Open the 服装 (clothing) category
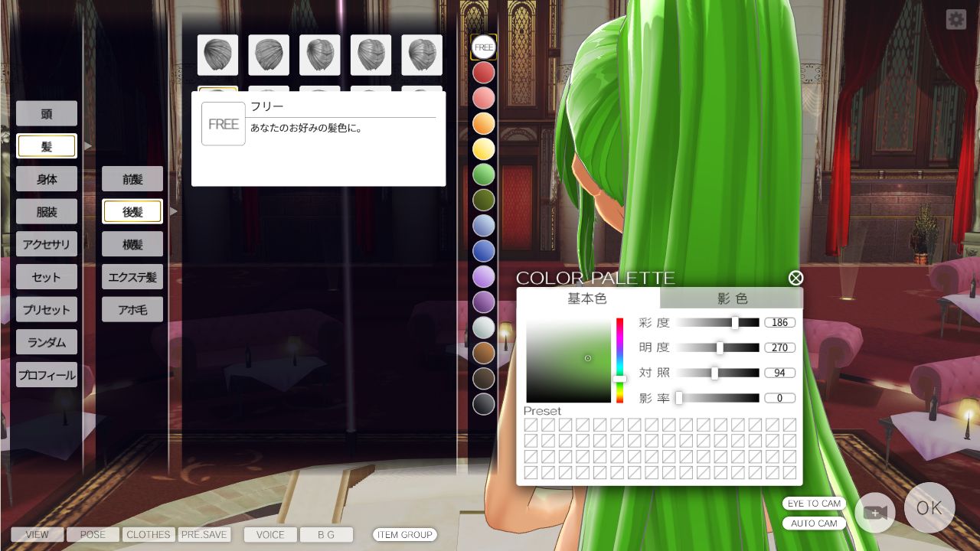Screen dimensions: 980x551 click(x=47, y=211)
